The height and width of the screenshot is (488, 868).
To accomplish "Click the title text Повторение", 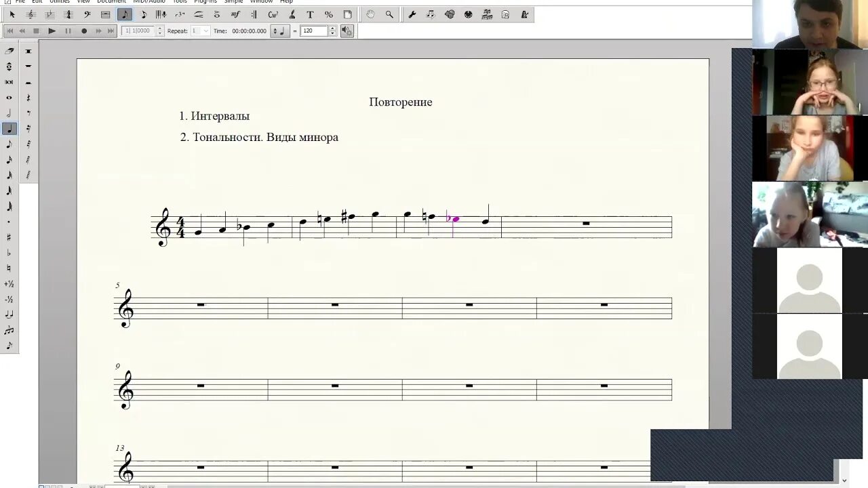I will pos(401,102).
